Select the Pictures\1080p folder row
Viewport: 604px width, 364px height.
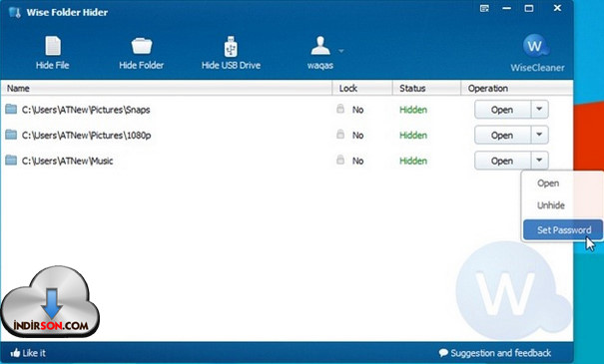tap(287, 135)
